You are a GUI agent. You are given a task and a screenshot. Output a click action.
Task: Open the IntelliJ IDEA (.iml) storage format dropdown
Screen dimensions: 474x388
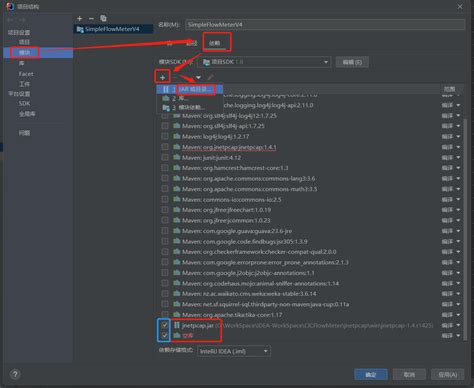[234, 351]
